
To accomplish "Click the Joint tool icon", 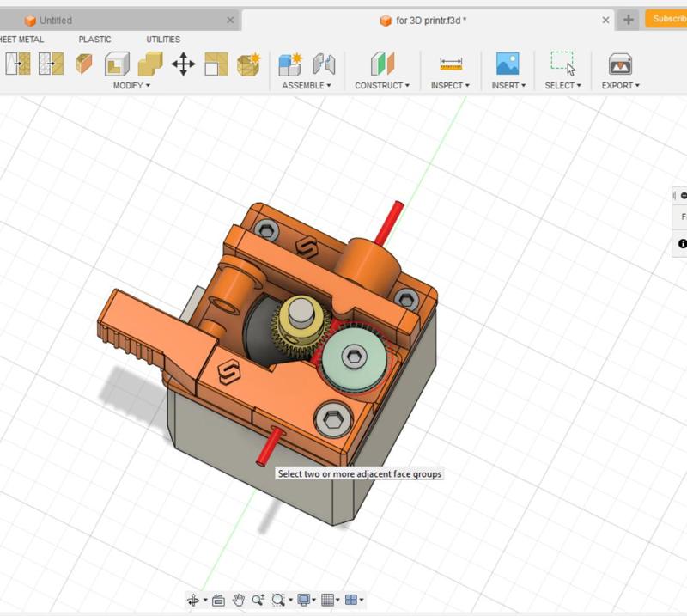I will pyautogui.click(x=324, y=64).
